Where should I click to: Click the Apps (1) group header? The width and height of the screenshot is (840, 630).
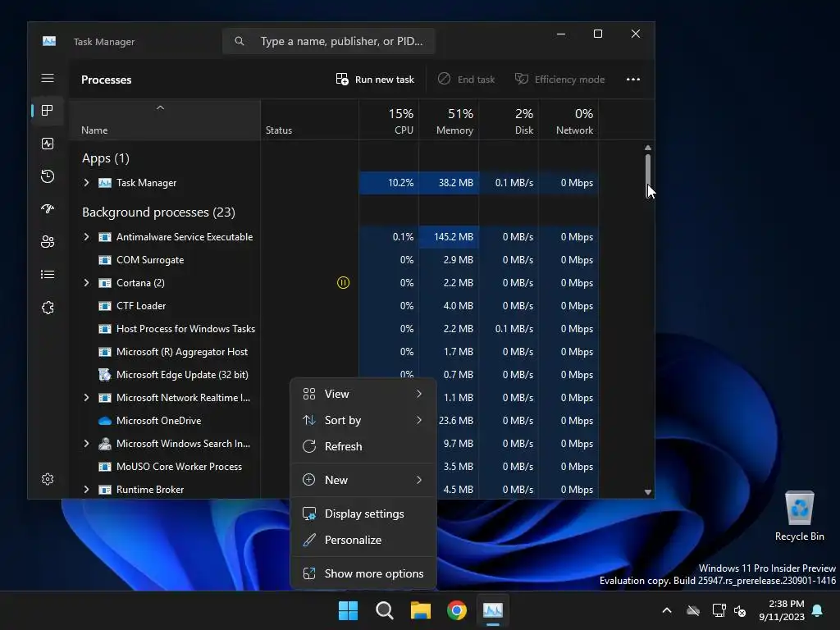tap(106, 158)
